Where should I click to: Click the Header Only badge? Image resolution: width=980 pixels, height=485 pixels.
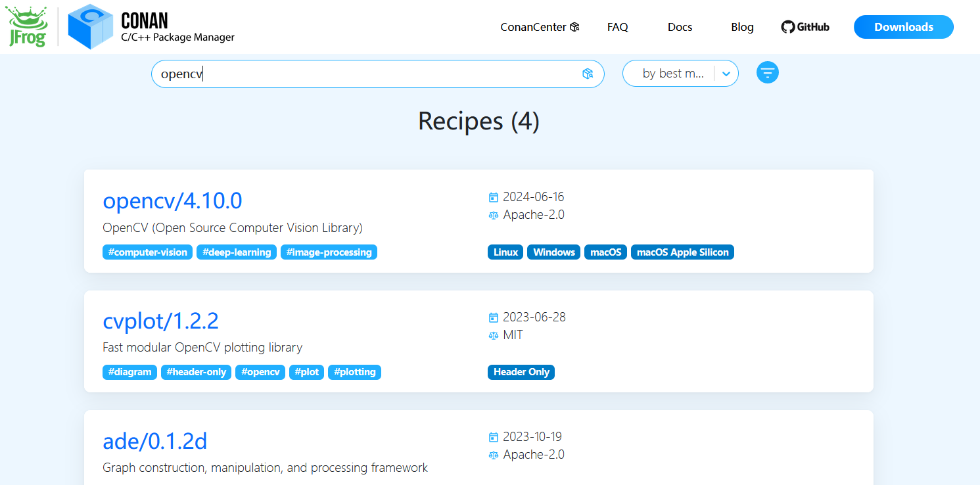[521, 372]
